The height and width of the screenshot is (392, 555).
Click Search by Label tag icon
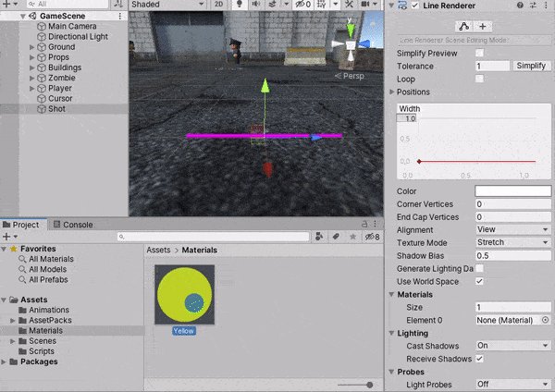[x=336, y=237]
